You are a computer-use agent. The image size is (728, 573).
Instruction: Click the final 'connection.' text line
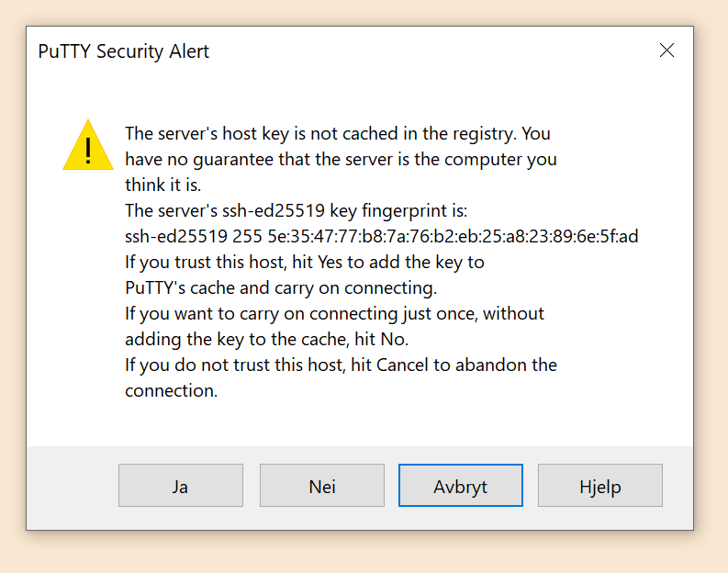click(171, 390)
